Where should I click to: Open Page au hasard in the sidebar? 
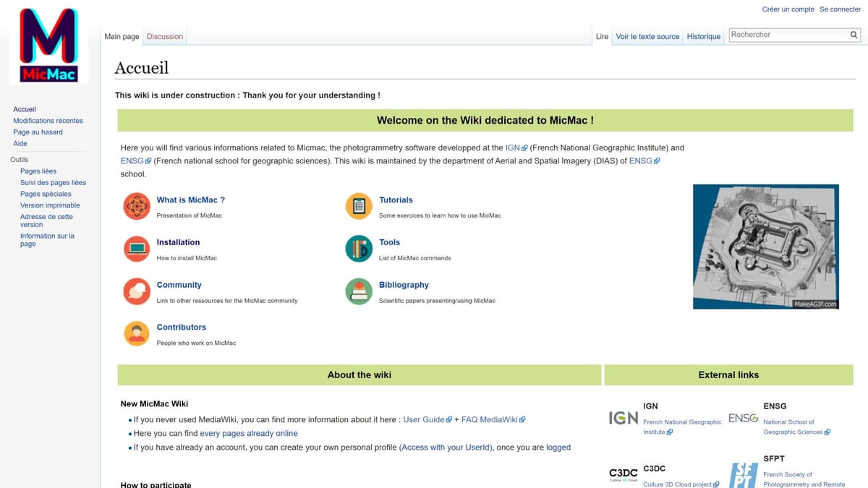click(38, 132)
